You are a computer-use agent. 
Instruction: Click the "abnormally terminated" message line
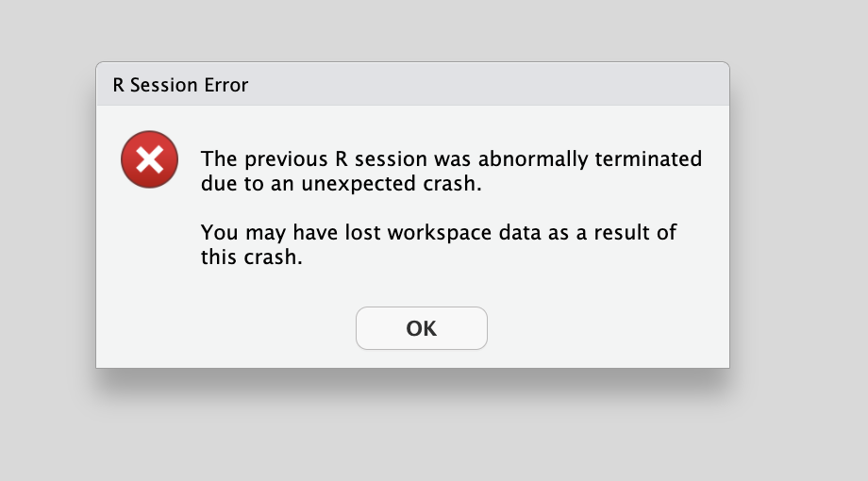click(x=451, y=158)
